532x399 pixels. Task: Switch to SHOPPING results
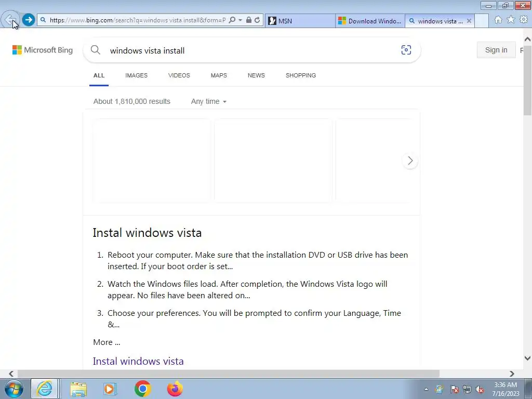point(301,75)
